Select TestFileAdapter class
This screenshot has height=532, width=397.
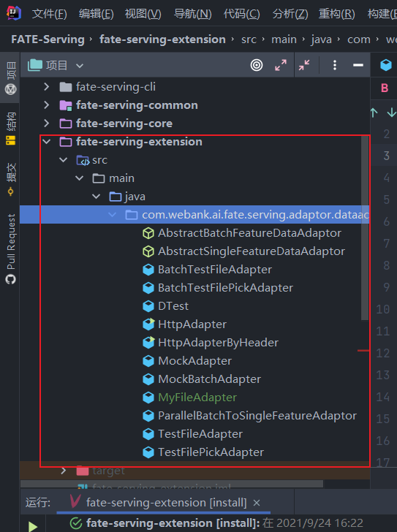(200, 433)
